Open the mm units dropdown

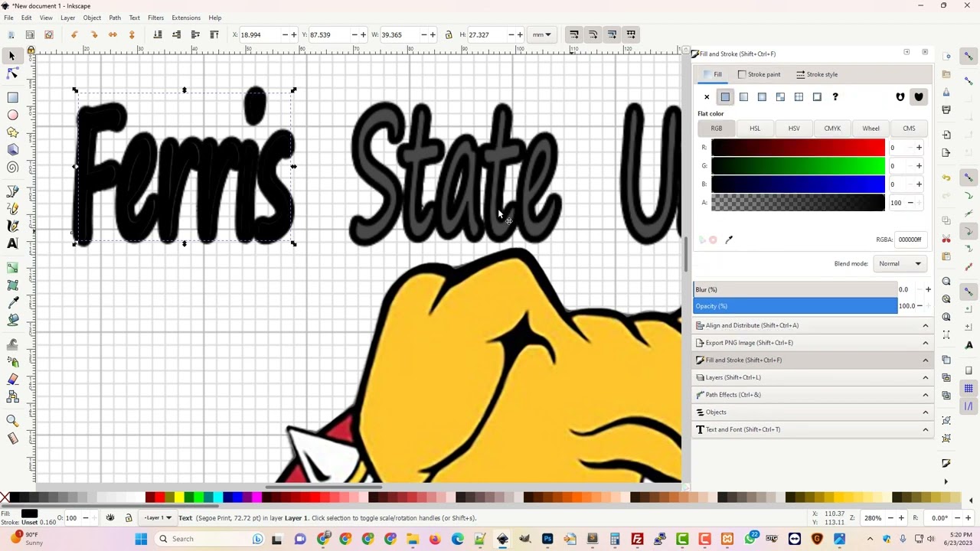542,34
